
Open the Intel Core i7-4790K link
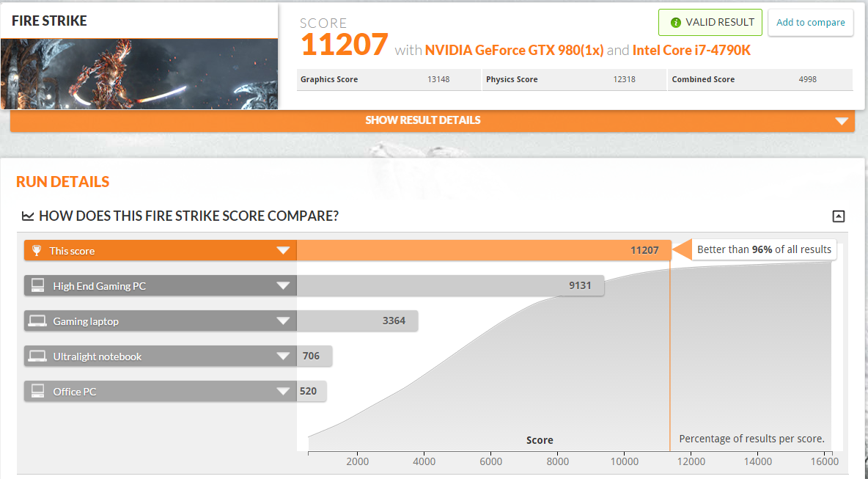pyautogui.click(x=691, y=51)
